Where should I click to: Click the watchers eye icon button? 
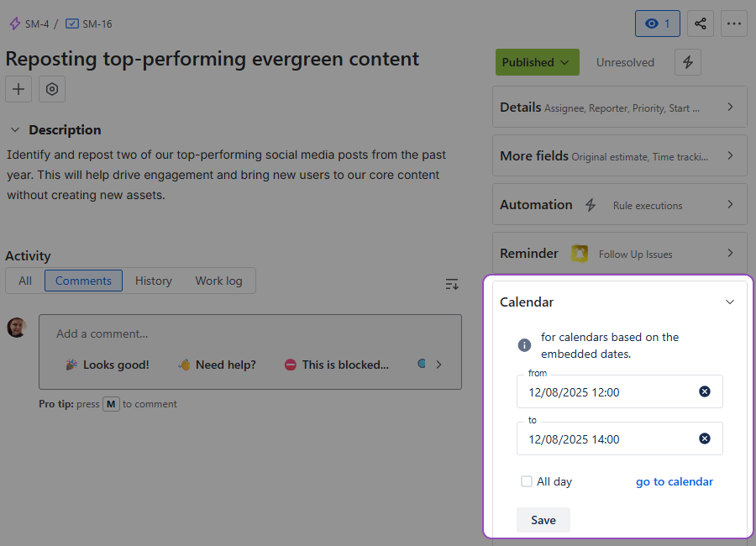click(657, 24)
